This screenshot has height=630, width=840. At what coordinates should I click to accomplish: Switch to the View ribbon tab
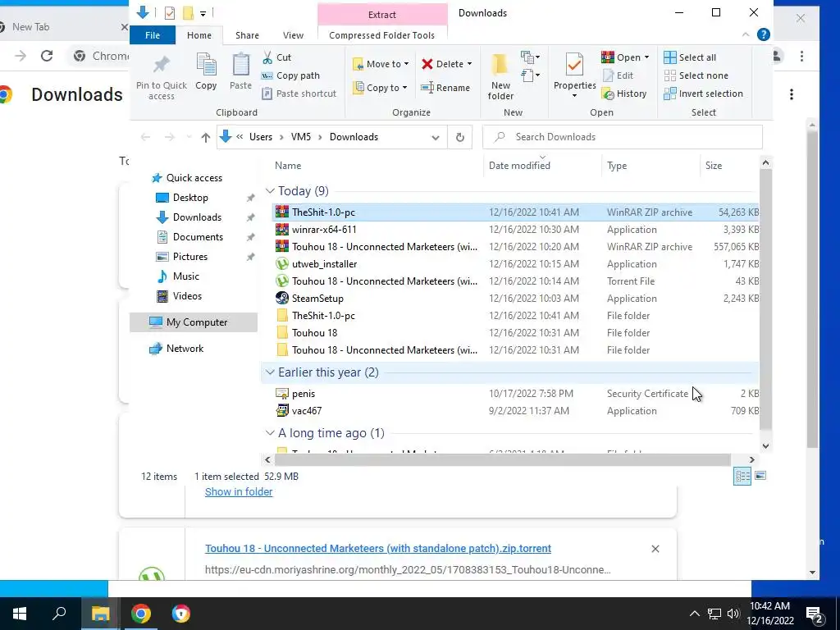point(293,35)
